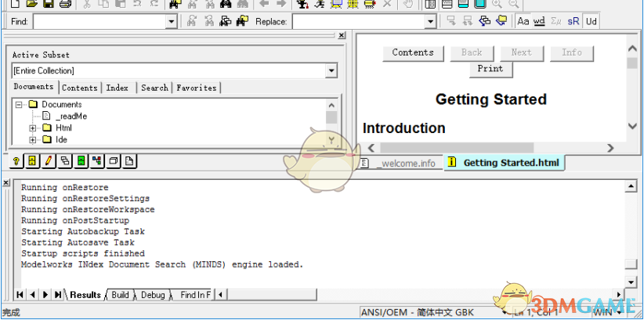Save the document using floppy disk icon
The width and height of the screenshot is (644, 320).
click(x=48, y=4)
